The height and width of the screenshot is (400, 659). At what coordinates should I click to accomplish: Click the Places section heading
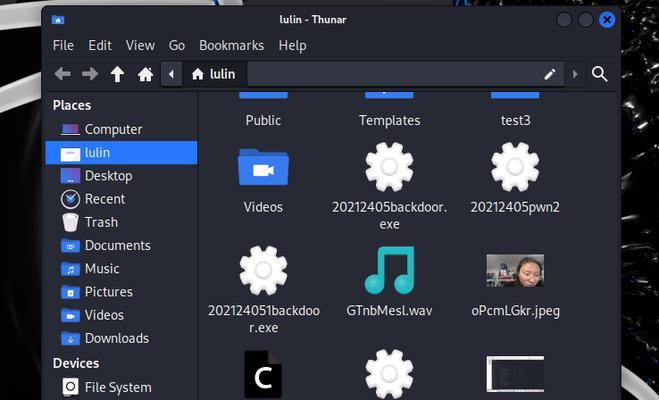coord(72,105)
